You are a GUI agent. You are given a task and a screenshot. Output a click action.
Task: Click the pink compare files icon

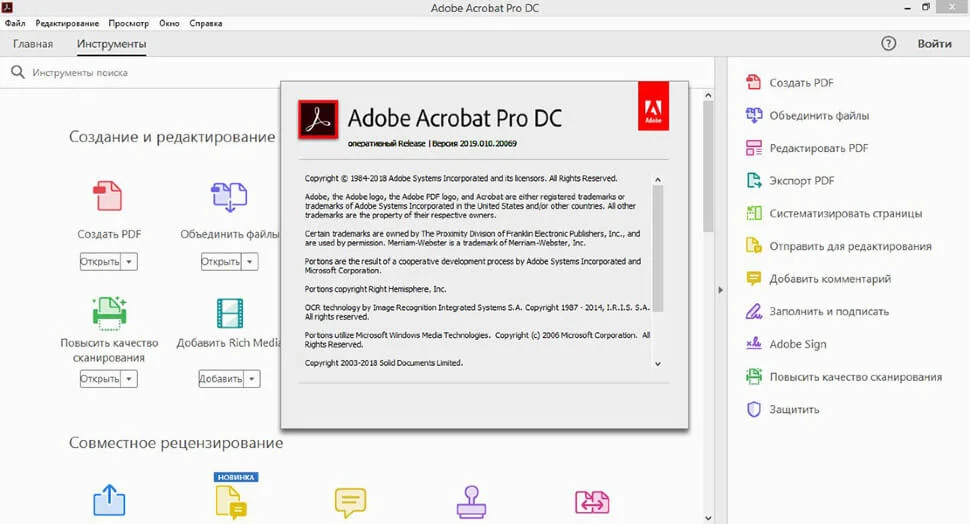pyautogui.click(x=592, y=502)
